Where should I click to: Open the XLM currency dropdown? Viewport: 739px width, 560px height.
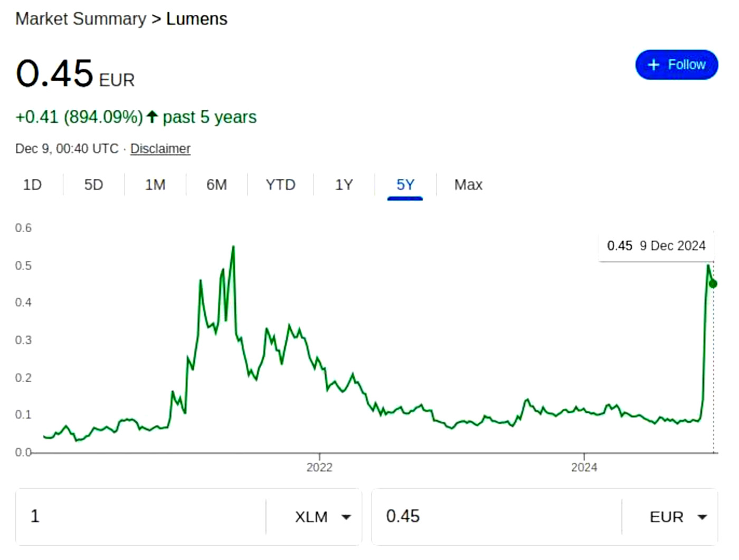pyautogui.click(x=323, y=517)
